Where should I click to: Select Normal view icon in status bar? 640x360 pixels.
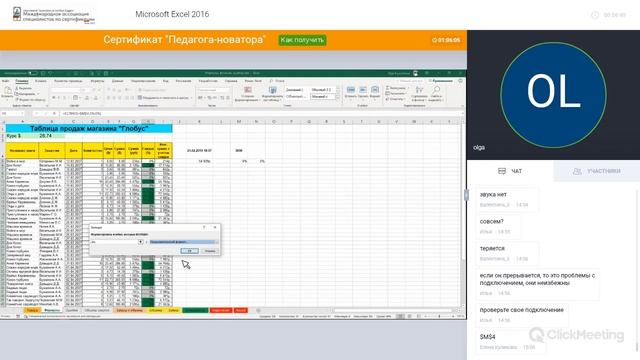coord(401,316)
